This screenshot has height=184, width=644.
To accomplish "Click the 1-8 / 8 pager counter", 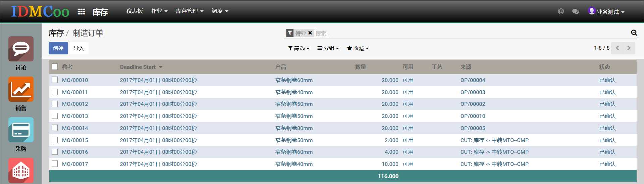I will tap(602, 48).
